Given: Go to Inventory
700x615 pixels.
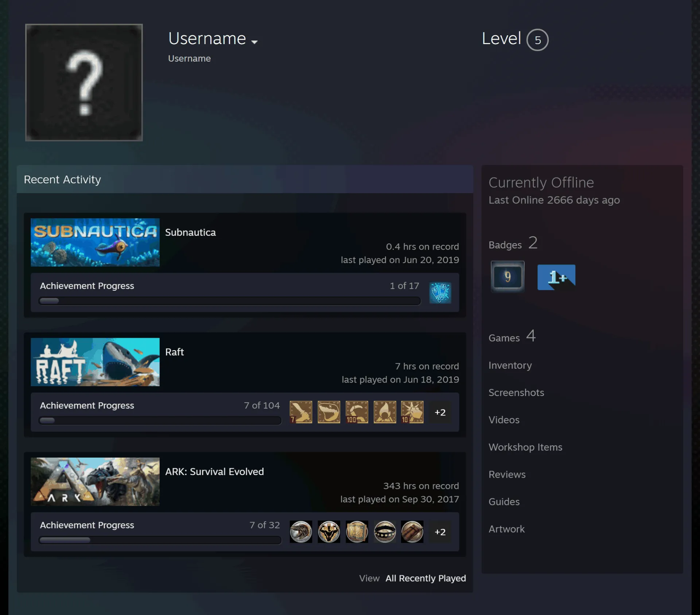Looking at the screenshot, I should pos(510,365).
